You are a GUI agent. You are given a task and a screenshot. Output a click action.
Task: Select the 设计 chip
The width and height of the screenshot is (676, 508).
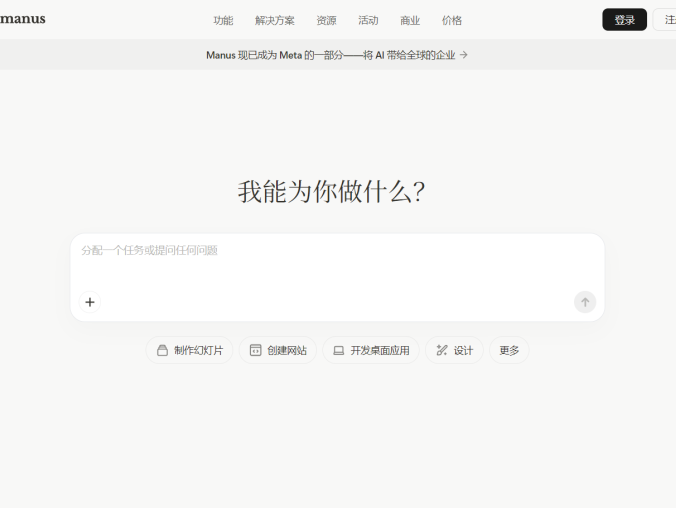tap(454, 350)
